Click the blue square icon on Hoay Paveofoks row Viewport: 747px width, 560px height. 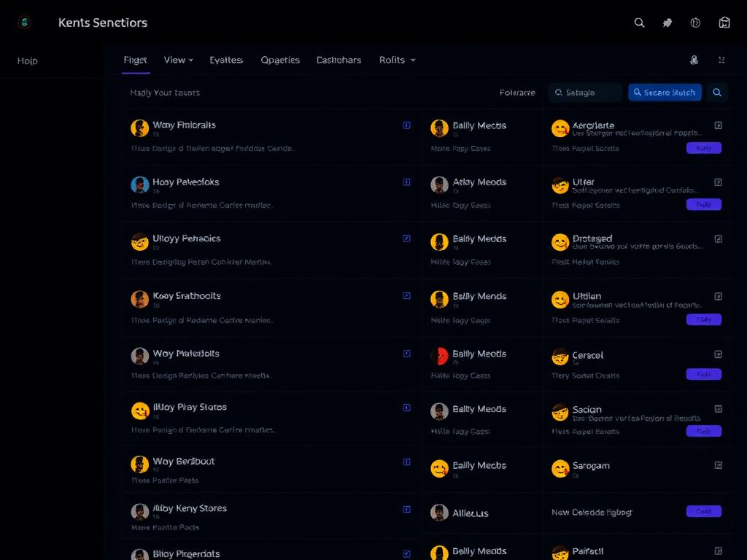click(407, 182)
